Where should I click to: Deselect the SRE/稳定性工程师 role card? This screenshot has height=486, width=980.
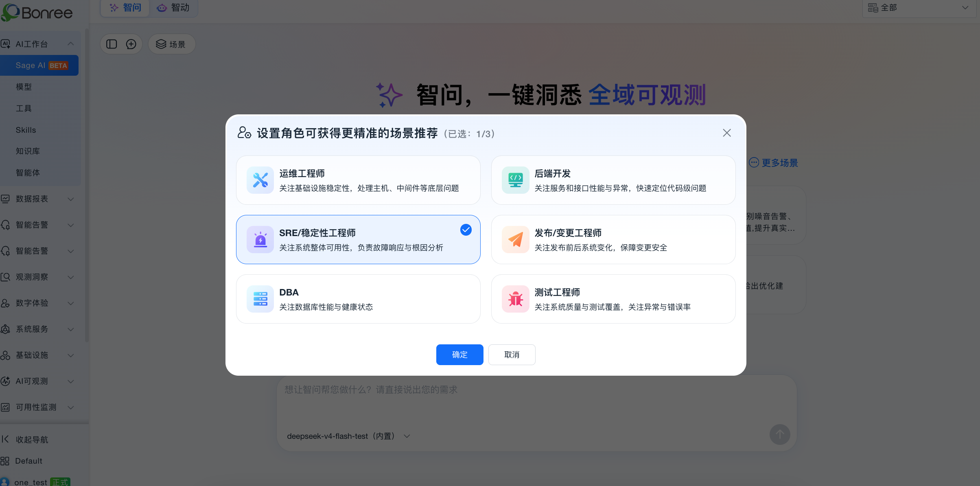point(358,239)
